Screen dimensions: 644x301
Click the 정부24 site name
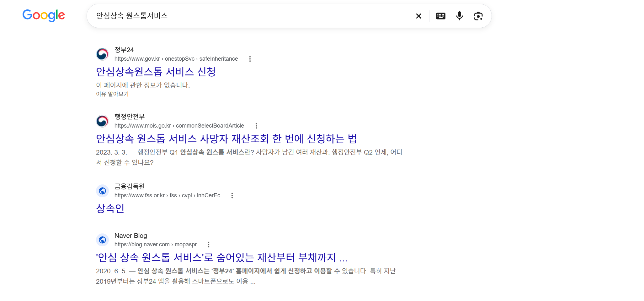point(124,50)
